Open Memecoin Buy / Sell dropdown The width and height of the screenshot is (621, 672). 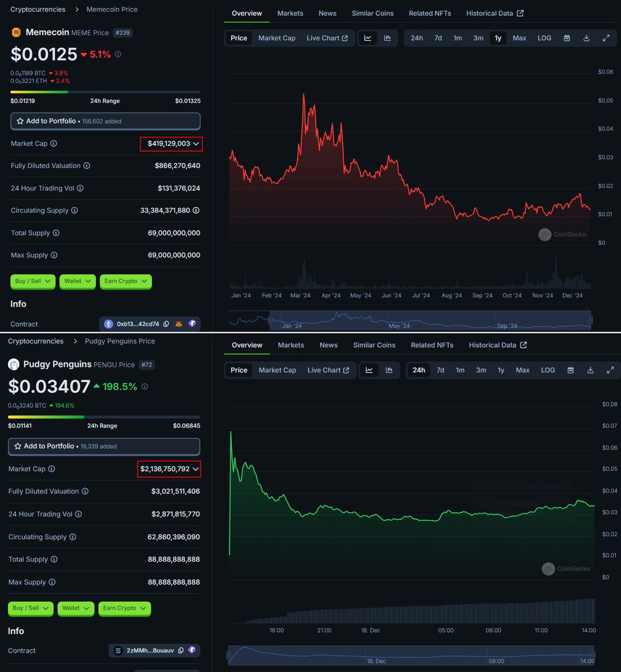(x=32, y=281)
